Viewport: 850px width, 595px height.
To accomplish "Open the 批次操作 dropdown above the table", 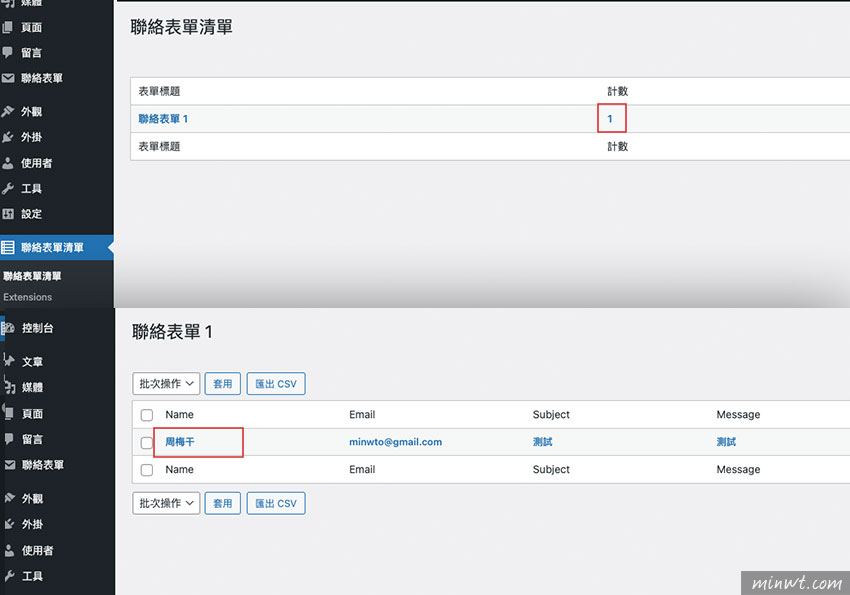I will point(166,384).
